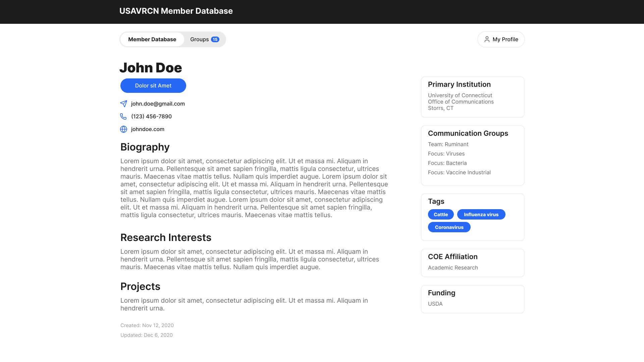Select the Cattle tag

[441, 215]
